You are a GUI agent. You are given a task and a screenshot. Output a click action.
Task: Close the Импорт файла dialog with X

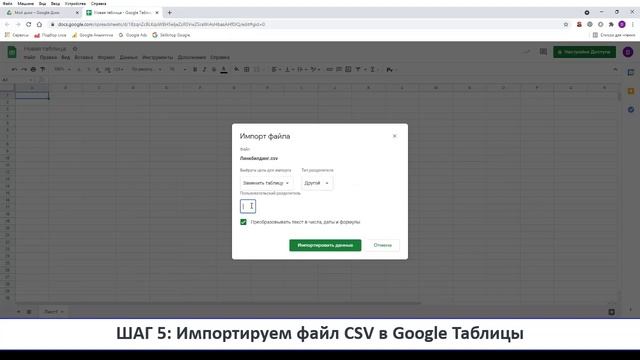point(394,136)
